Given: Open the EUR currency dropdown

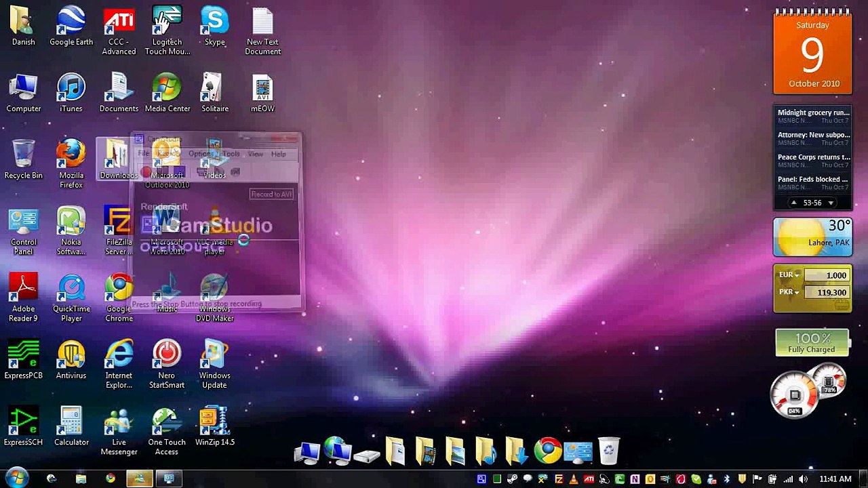Looking at the screenshot, I should click(x=789, y=275).
